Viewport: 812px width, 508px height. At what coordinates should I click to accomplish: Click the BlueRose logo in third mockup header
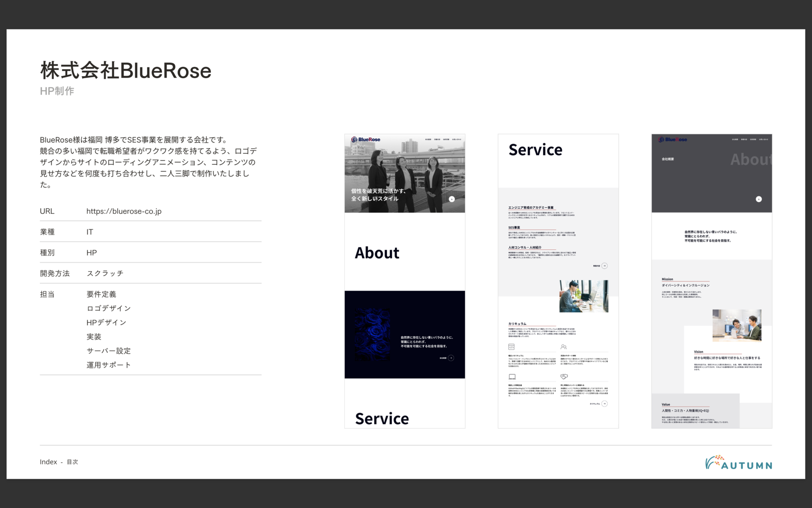point(673,139)
